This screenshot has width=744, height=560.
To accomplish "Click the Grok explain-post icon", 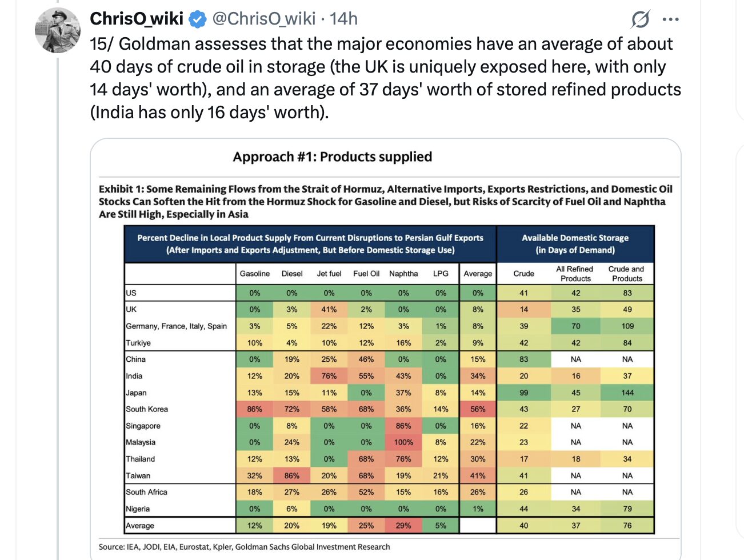I will (640, 19).
